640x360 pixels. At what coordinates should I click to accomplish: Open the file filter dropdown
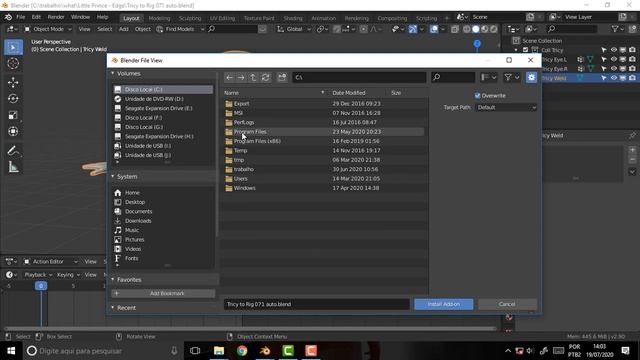click(x=511, y=77)
